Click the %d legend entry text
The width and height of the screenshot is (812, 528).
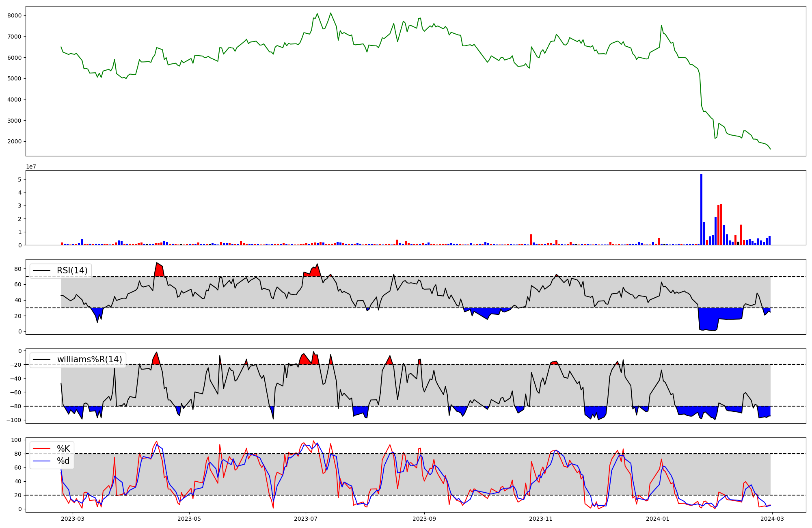(63, 461)
